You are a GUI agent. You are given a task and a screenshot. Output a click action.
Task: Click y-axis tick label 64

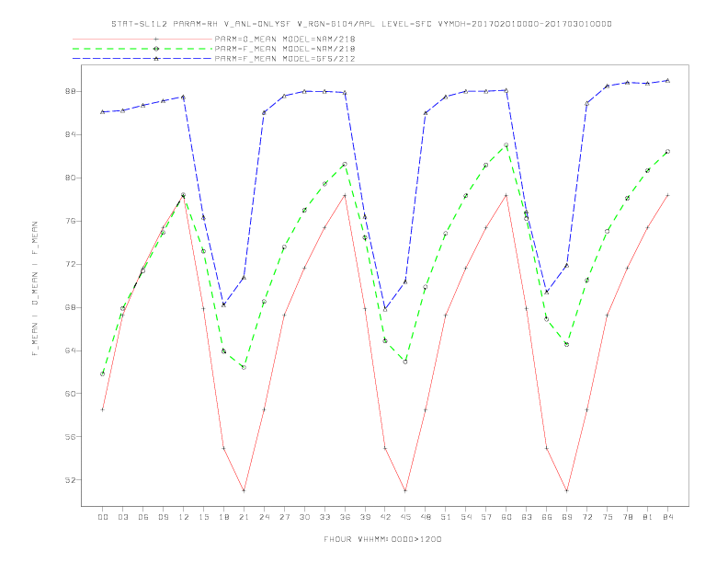(x=70, y=350)
